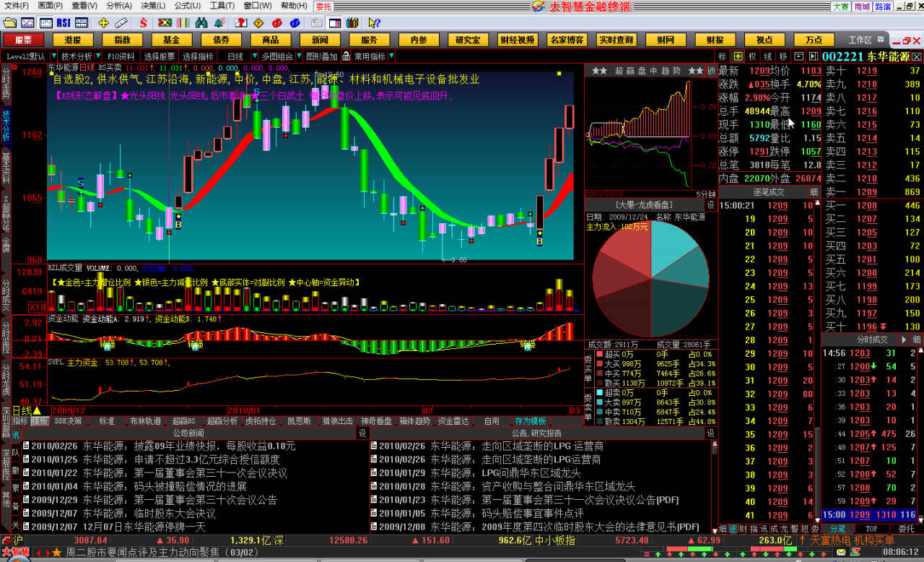Click the alarm bell alert icon
This screenshot has height=562, width=924.
pos(220,22)
